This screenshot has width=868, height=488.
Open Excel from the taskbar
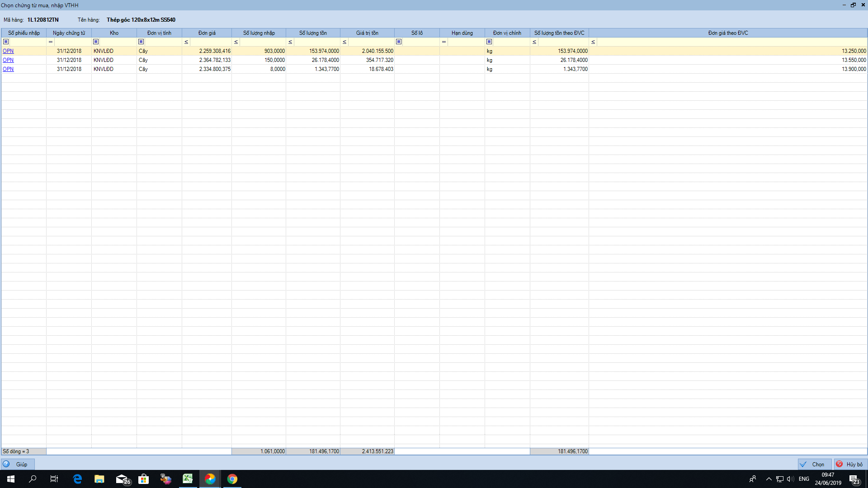click(188, 479)
